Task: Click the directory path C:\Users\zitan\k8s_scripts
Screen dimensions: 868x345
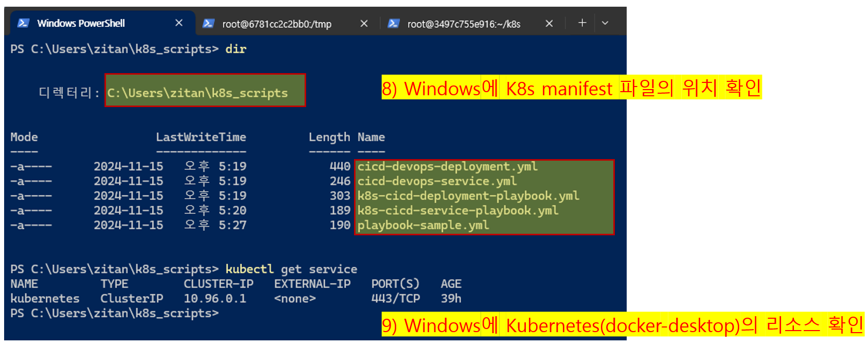Action: (x=198, y=93)
